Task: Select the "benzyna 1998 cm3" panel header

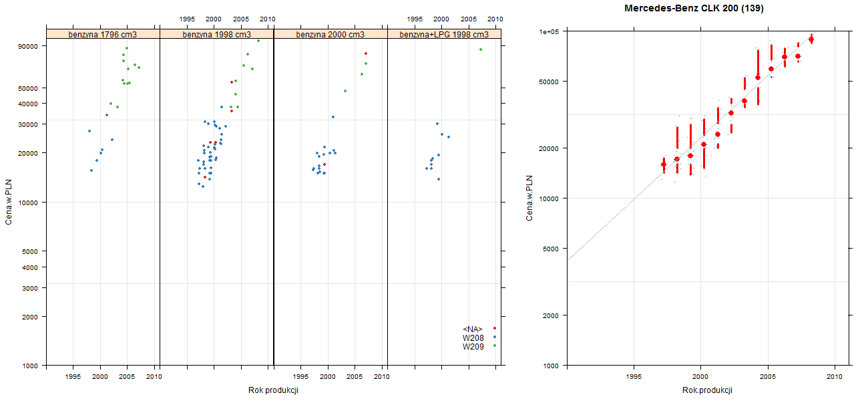Action: (x=217, y=34)
